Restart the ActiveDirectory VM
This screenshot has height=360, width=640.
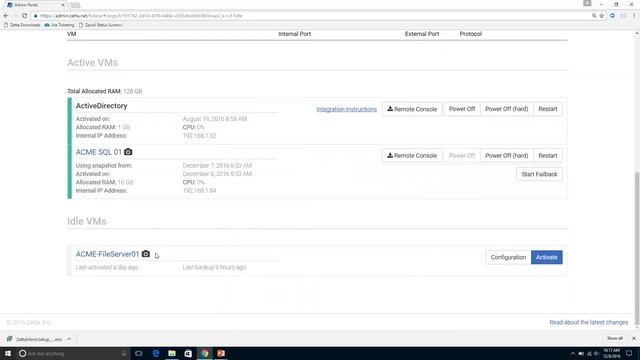pyautogui.click(x=548, y=109)
